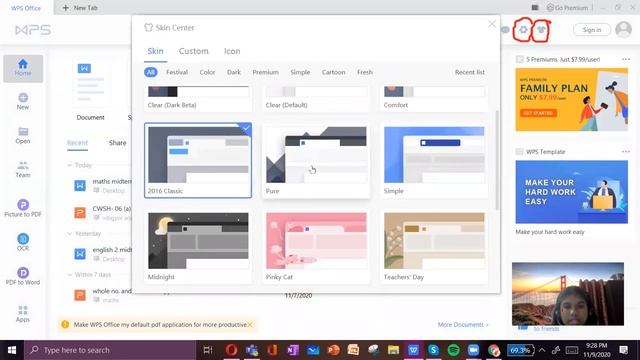Open PowerPoint from the taskbar
This screenshot has width=640, height=360.
tap(333, 350)
